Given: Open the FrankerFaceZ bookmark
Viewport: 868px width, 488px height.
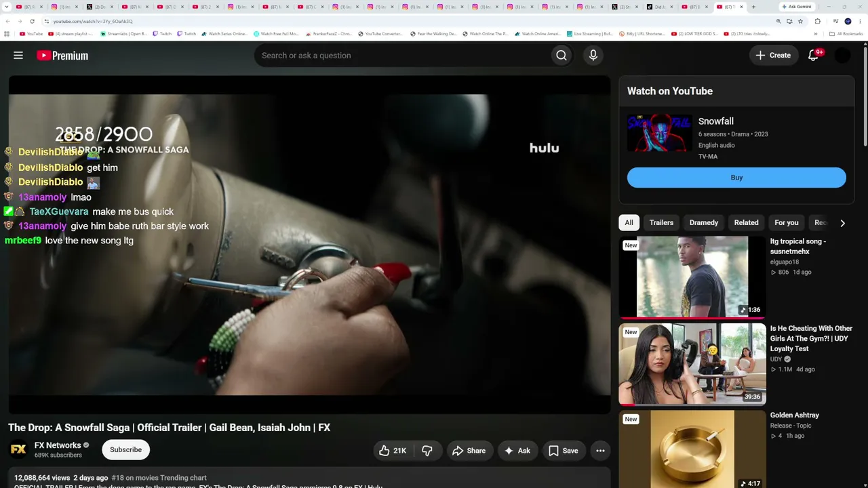Looking at the screenshot, I should (329, 34).
